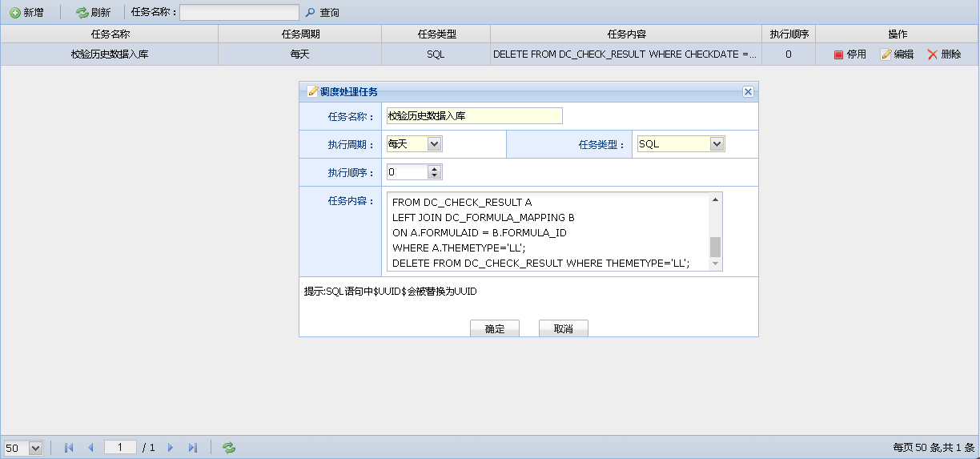Click the pagination bar refresh icon

tap(229, 448)
